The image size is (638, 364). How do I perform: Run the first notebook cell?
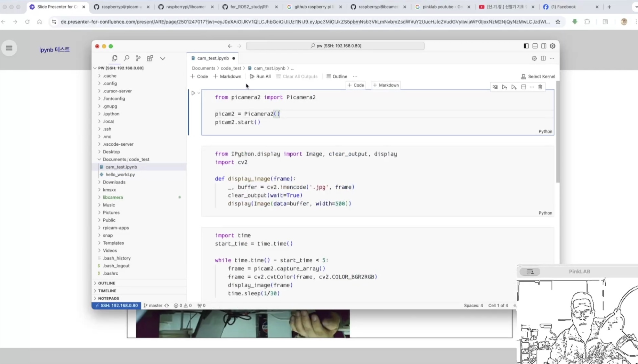[x=193, y=93]
